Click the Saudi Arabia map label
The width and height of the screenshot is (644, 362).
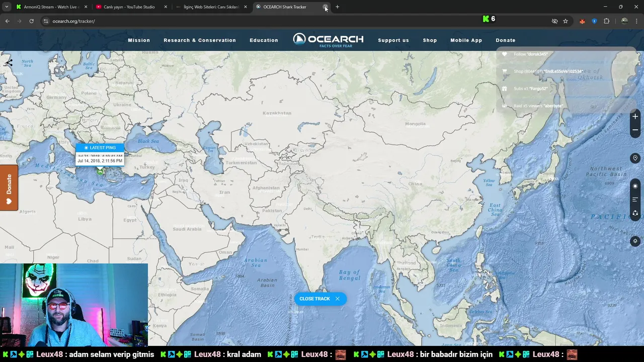click(x=187, y=229)
